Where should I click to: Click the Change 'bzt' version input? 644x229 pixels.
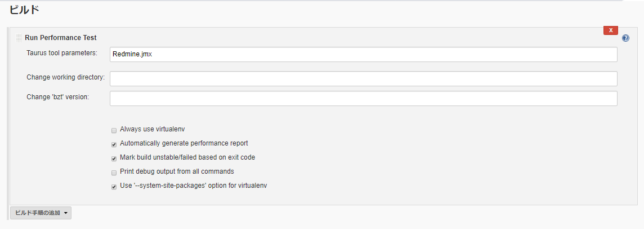(363, 98)
